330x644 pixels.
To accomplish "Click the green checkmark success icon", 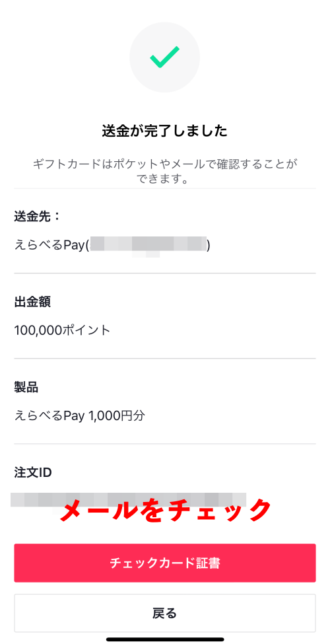I will pos(164,57).
